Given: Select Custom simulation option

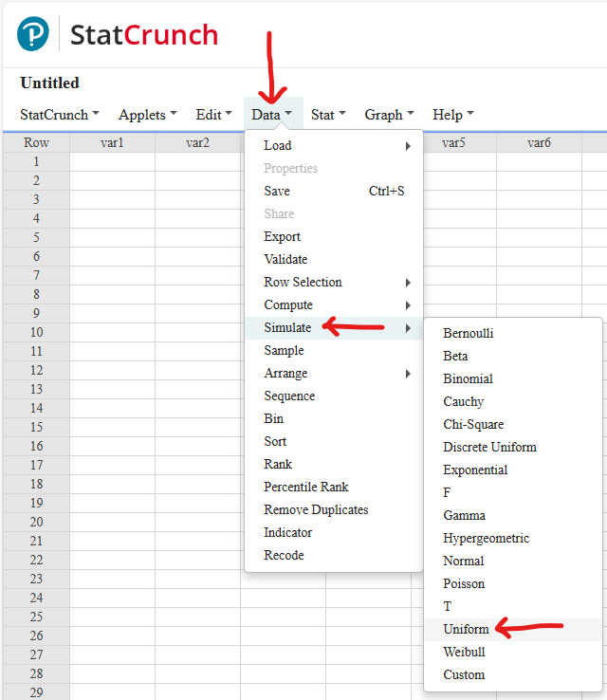Looking at the screenshot, I should tap(513, 675).
